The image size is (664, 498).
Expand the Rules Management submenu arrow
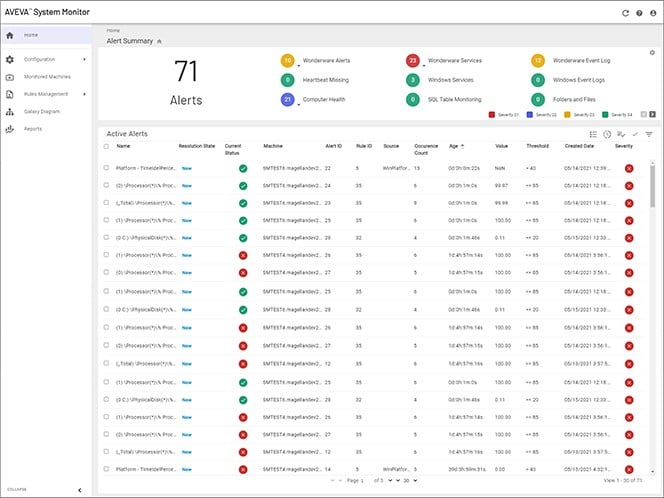click(84, 94)
